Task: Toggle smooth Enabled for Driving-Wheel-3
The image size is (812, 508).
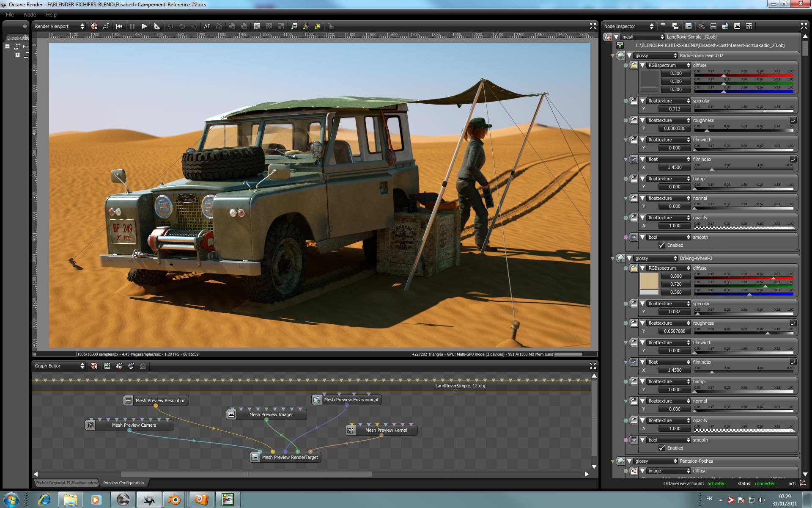Action: [x=662, y=448]
